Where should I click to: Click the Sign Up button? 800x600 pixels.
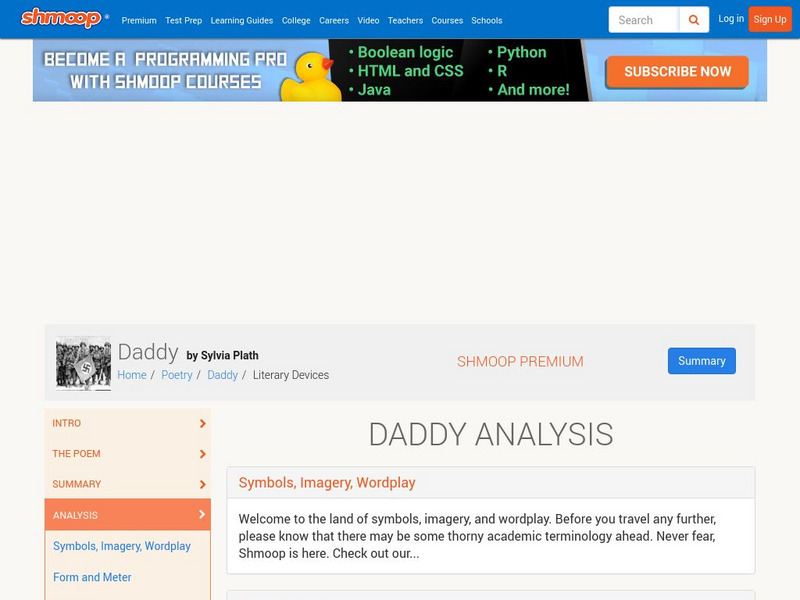tap(769, 19)
